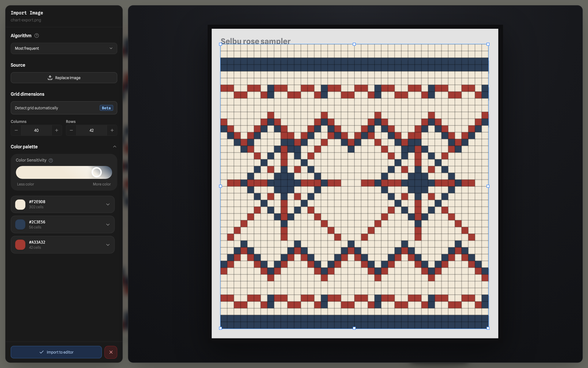Expand the #A33A32 color entry
Viewport: 588px width, 368px height.
[108, 245]
